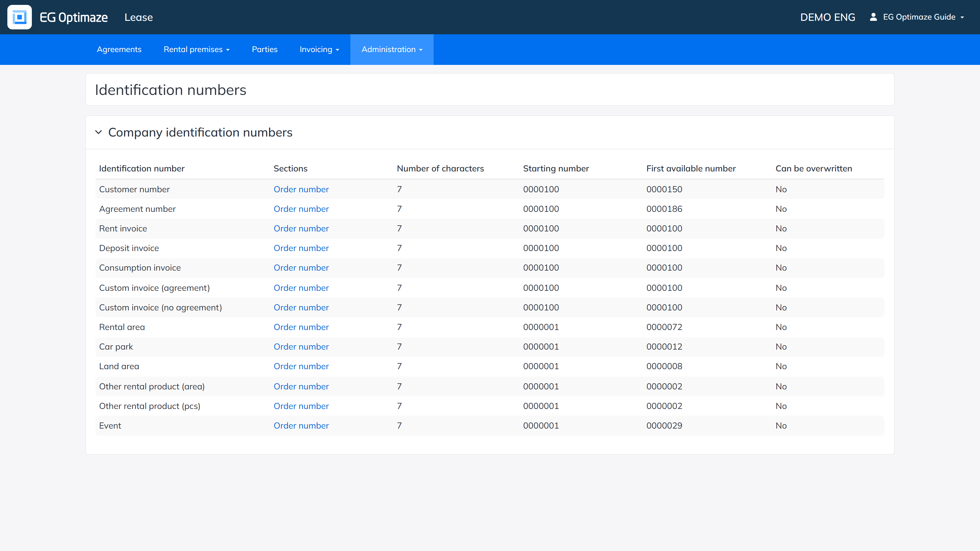Click the No value in Customer number row
This screenshot has width=980, height=551.
point(781,189)
